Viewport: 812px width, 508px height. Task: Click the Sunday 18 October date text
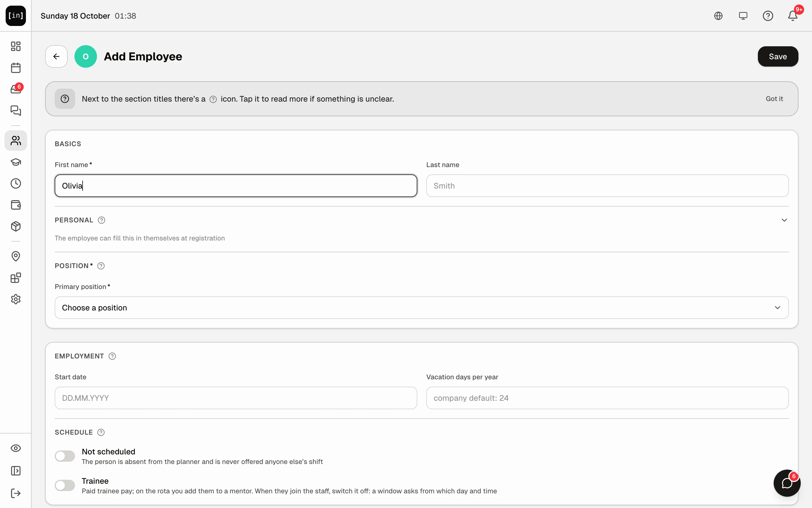point(75,16)
